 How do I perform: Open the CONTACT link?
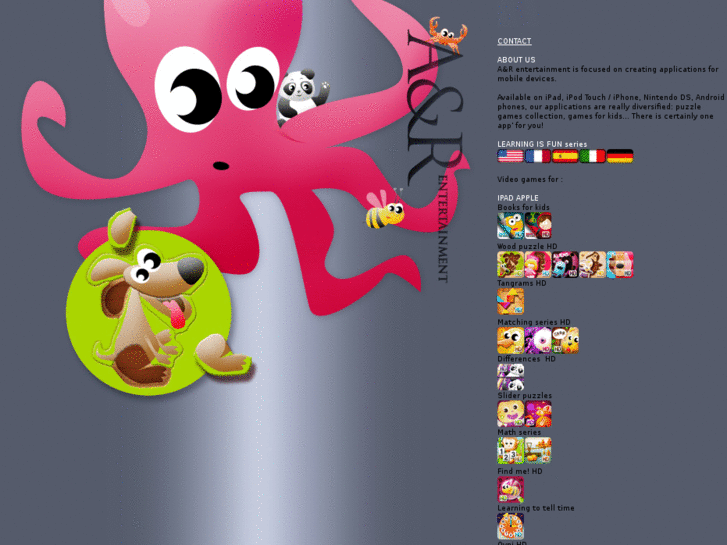click(x=514, y=41)
